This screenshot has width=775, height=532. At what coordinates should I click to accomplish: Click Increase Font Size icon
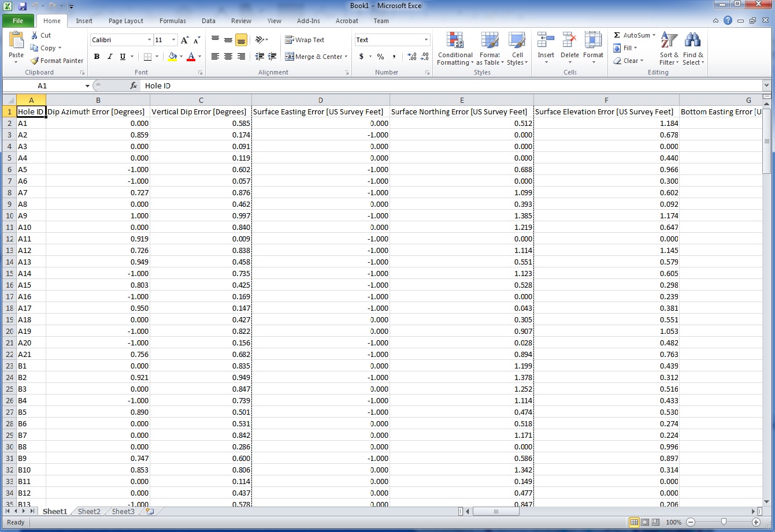click(x=185, y=40)
